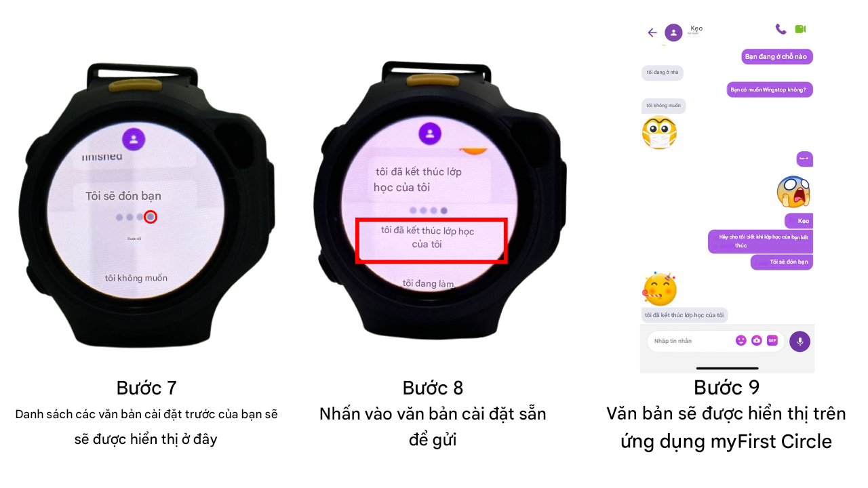Open the emoji picker in message bar
Screen dimensions: 868x488
click(741, 340)
